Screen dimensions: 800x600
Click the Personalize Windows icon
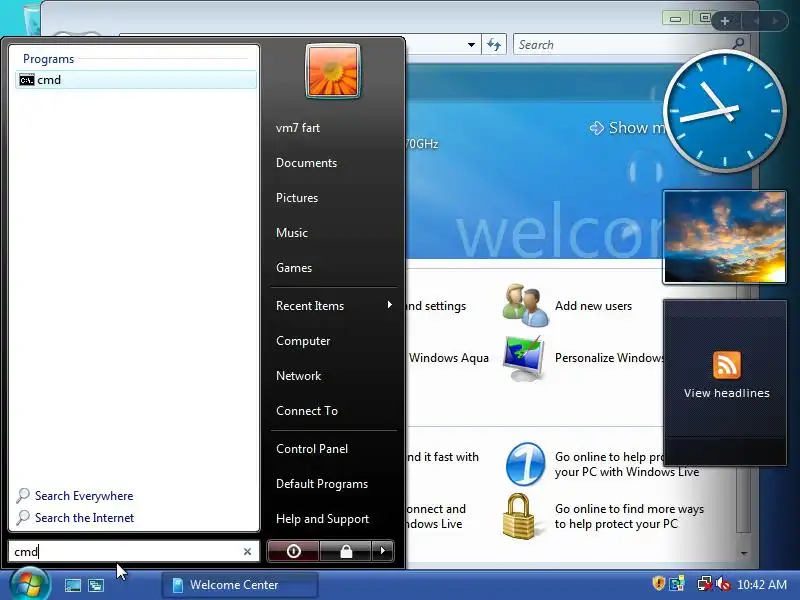[523, 359]
